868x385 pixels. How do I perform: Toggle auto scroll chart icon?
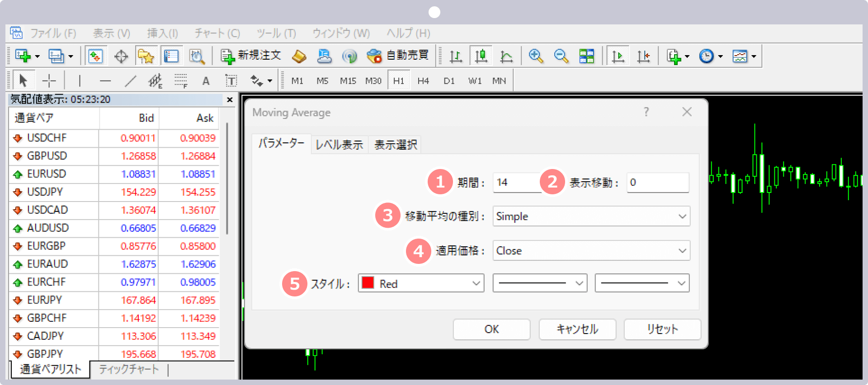point(618,56)
